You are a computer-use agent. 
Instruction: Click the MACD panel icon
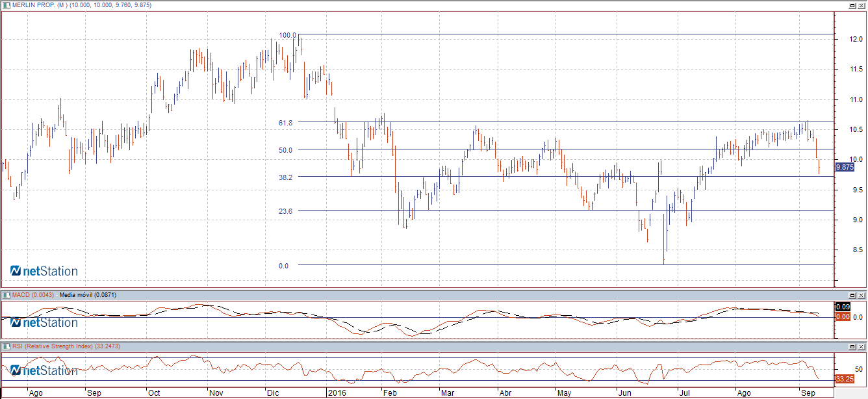click(x=5, y=295)
